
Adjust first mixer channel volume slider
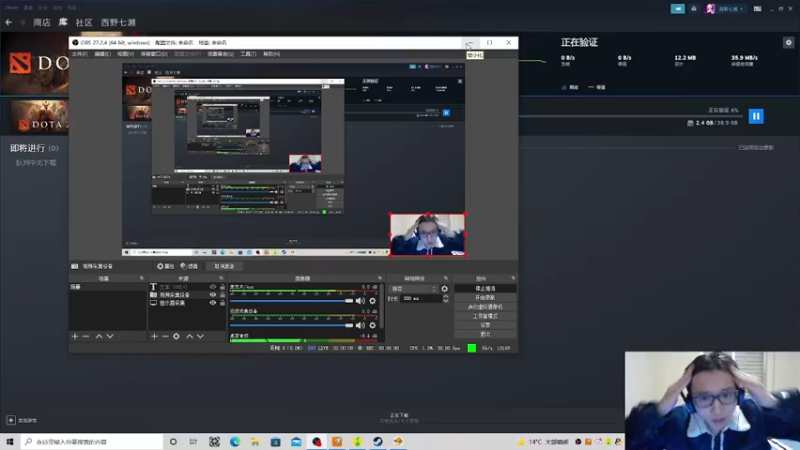(x=291, y=301)
